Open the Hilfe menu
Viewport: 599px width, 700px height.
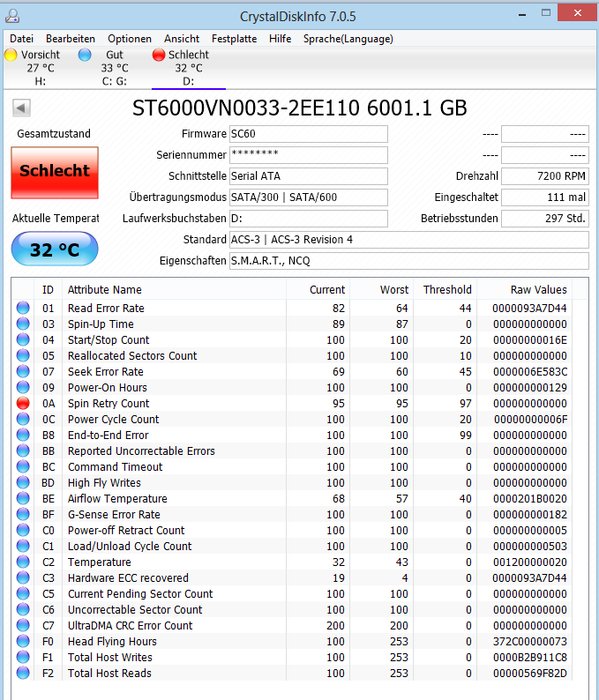tap(280, 39)
